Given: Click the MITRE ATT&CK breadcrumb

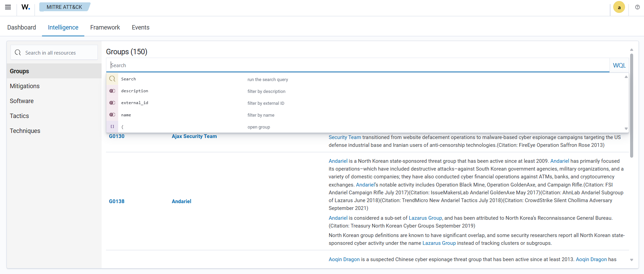Looking at the screenshot, I should 64,7.
